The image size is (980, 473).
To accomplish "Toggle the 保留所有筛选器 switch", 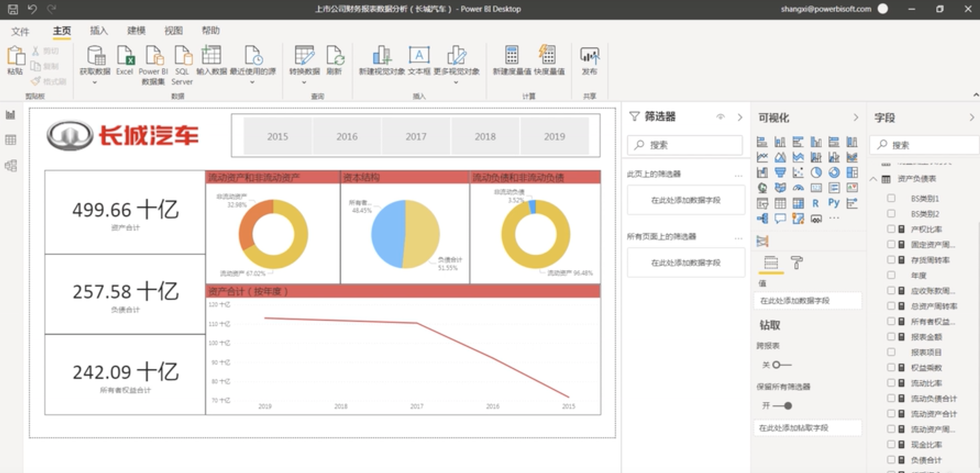I will (783, 406).
